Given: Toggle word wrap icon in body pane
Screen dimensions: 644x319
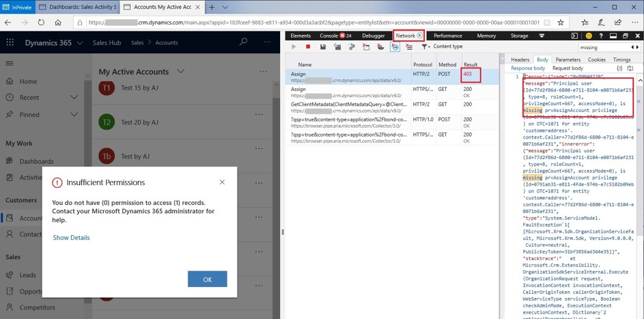Looking at the screenshot, I should 630,68.
